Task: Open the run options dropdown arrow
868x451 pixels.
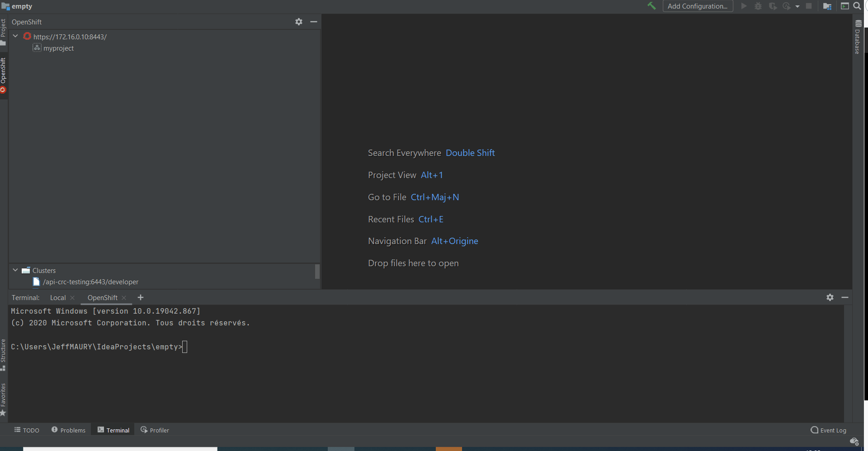Action: (x=797, y=6)
